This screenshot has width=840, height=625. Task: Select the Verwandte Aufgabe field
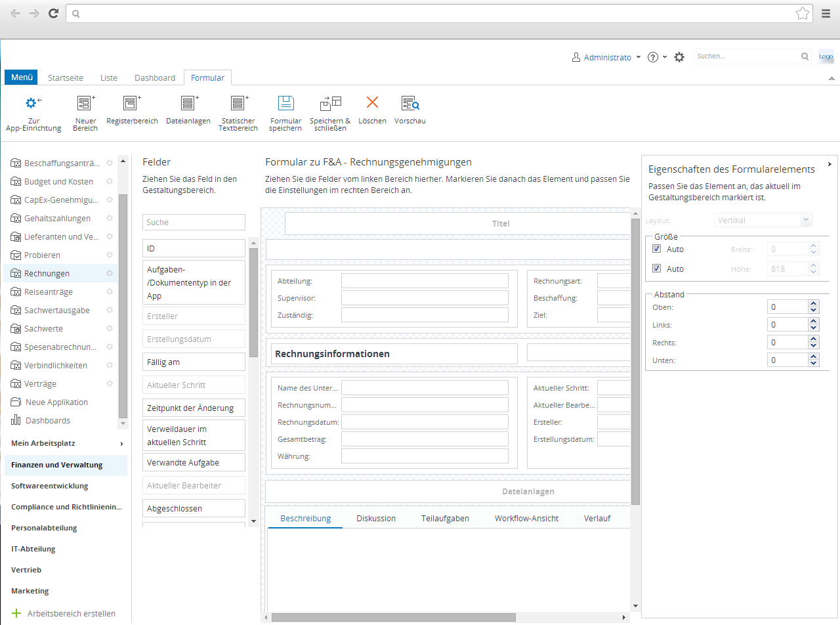point(194,462)
